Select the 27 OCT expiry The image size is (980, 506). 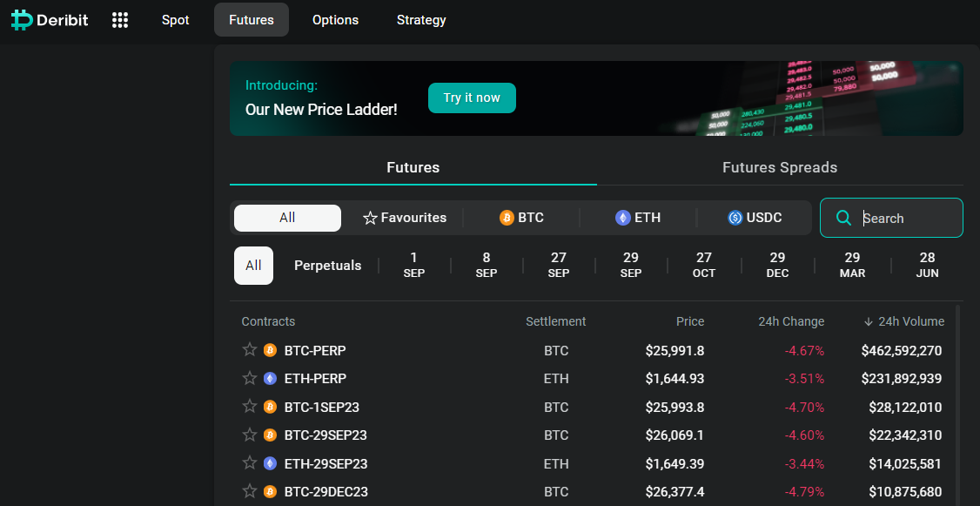click(704, 266)
